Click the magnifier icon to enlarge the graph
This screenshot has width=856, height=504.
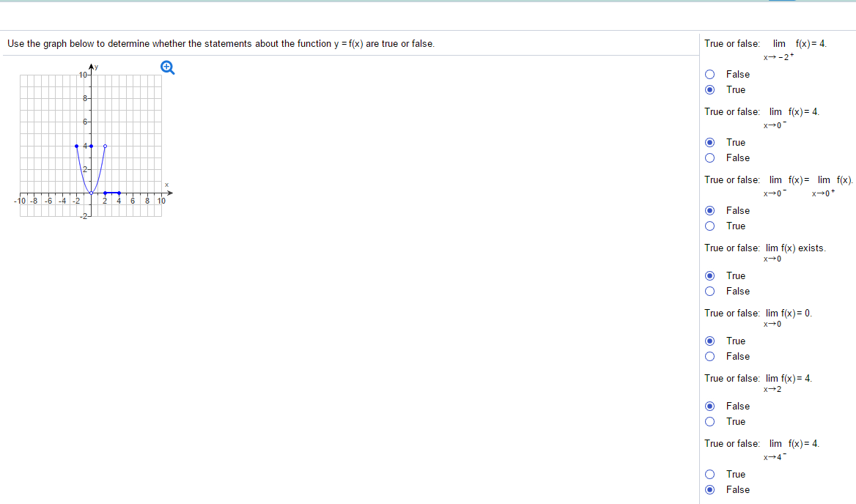[x=168, y=67]
